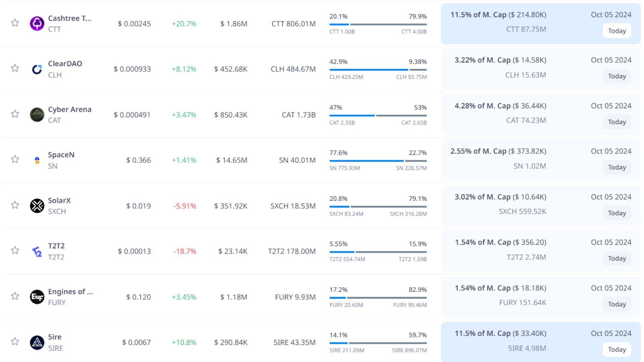The width and height of the screenshot is (644, 362).
Task: Click the Cyber Arena round logo
Action: pyautogui.click(x=37, y=115)
